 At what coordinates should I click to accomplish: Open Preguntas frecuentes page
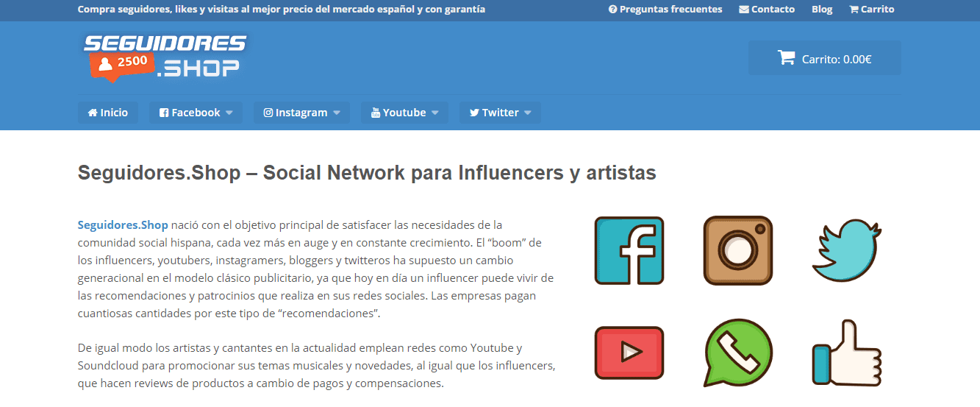[665, 10]
